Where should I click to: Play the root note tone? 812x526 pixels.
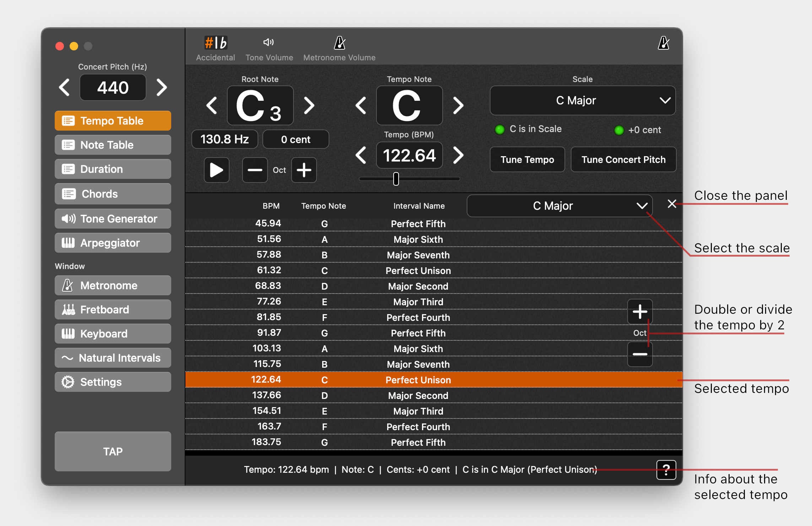click(x=216, y=170)
